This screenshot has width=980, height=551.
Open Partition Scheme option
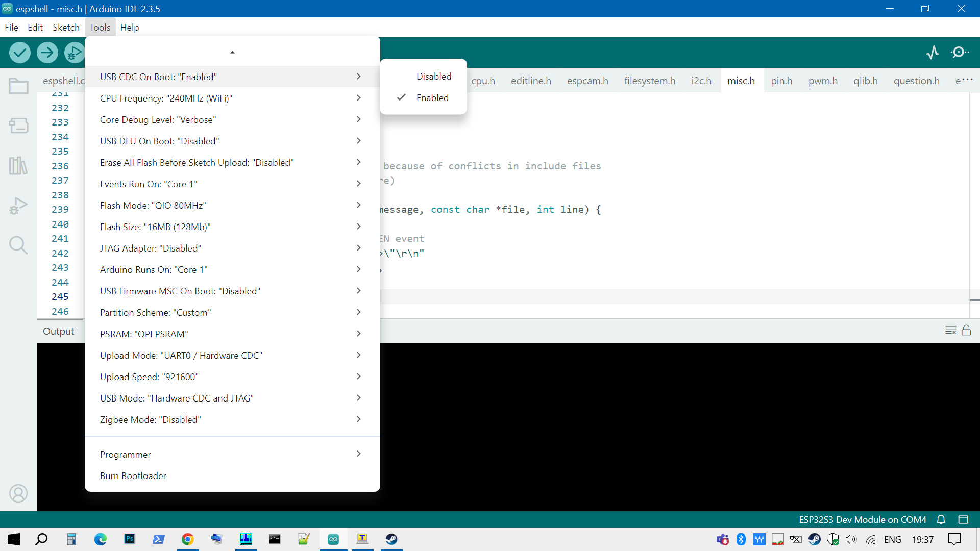tap(232, 312)
